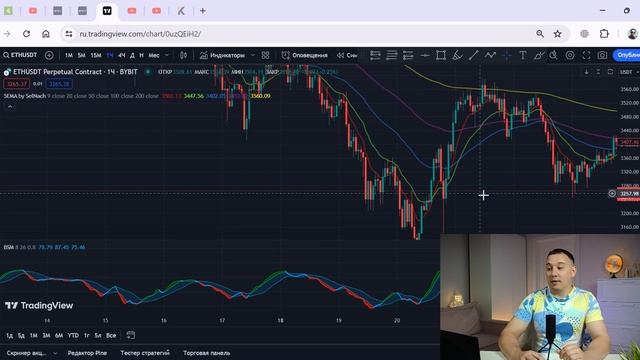Select the 1Ч hourly timeframe
The height and width of the screenshot is (360, 640).
(x=110, y=55)
